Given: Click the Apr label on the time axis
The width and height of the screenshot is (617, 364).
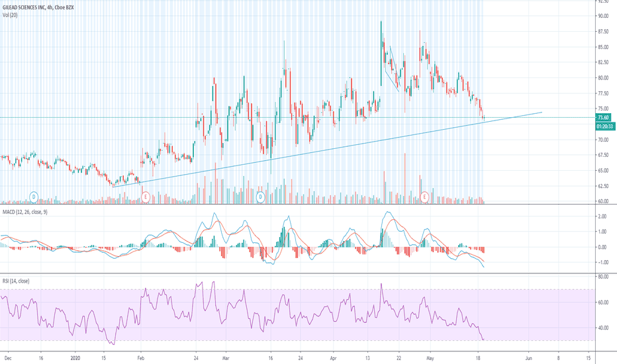Looking at the screenshot, I should point(333,358).
